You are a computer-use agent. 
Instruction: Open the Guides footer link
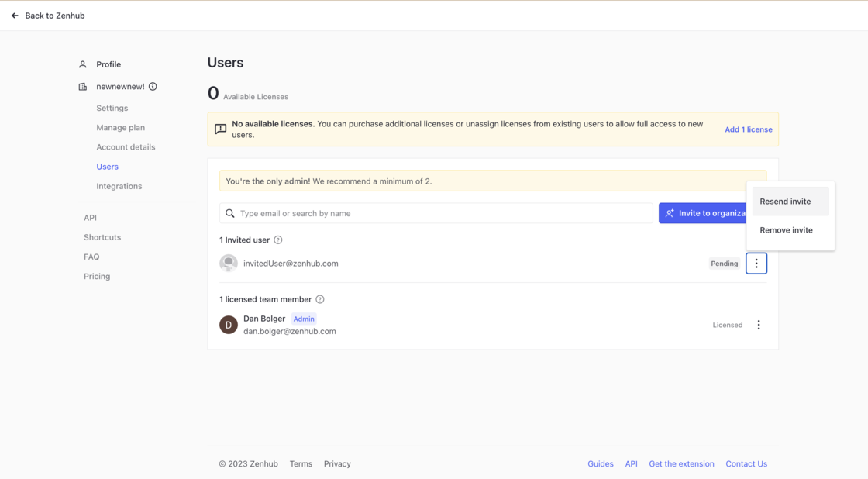point(601,464)
